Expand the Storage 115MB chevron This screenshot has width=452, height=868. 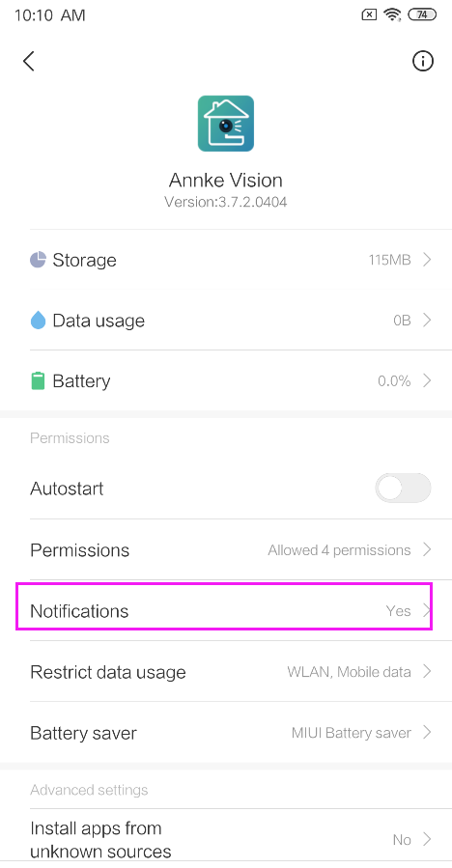point(427,260)
